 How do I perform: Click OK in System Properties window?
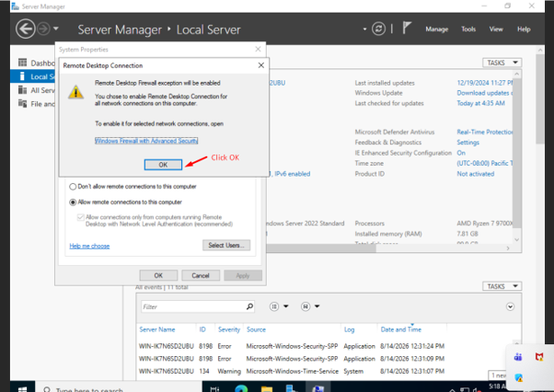pyautogui.click(x=158, y=275)
